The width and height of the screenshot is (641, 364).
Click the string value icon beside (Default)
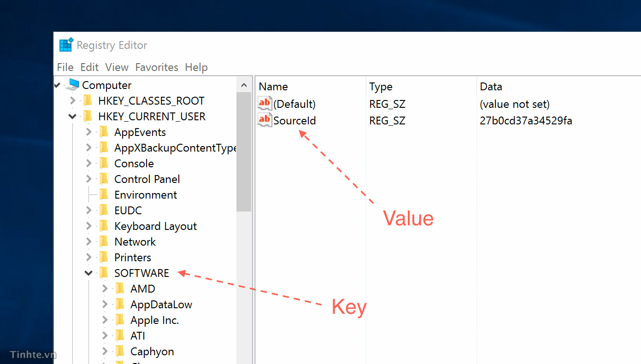click(x=265, y=104)
